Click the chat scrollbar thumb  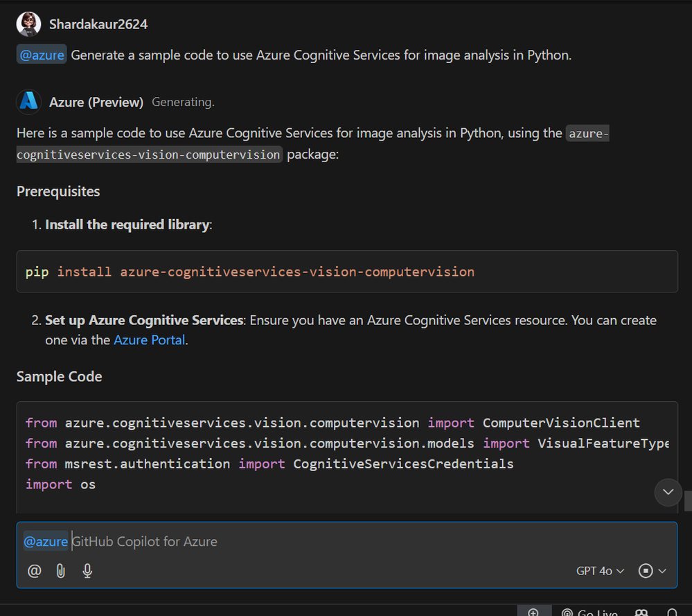(x=688, y=500)
